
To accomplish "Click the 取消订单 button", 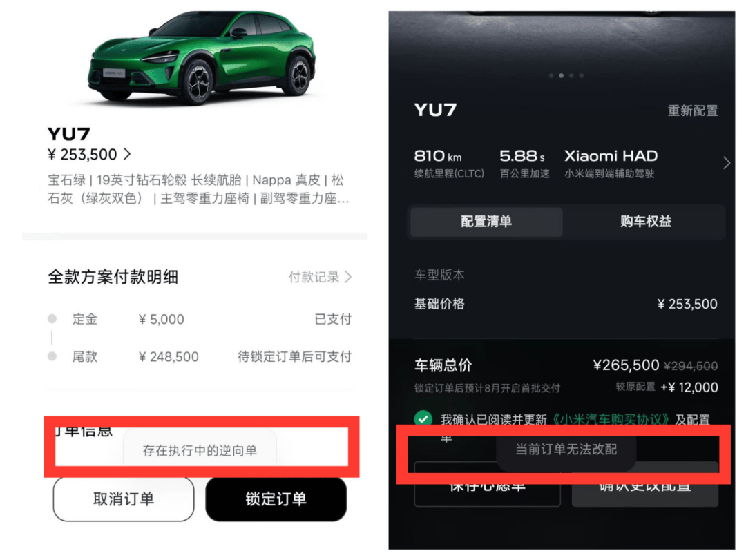I will pos(124,499).
